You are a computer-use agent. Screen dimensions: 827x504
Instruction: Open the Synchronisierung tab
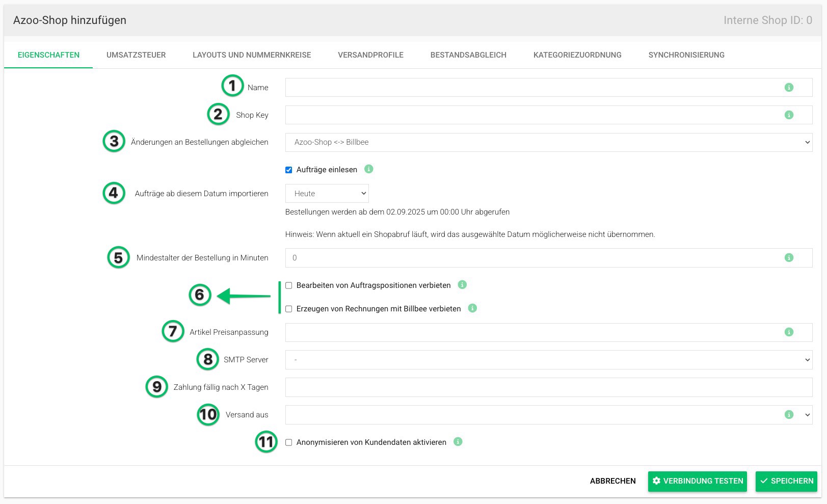coord(686,55)
